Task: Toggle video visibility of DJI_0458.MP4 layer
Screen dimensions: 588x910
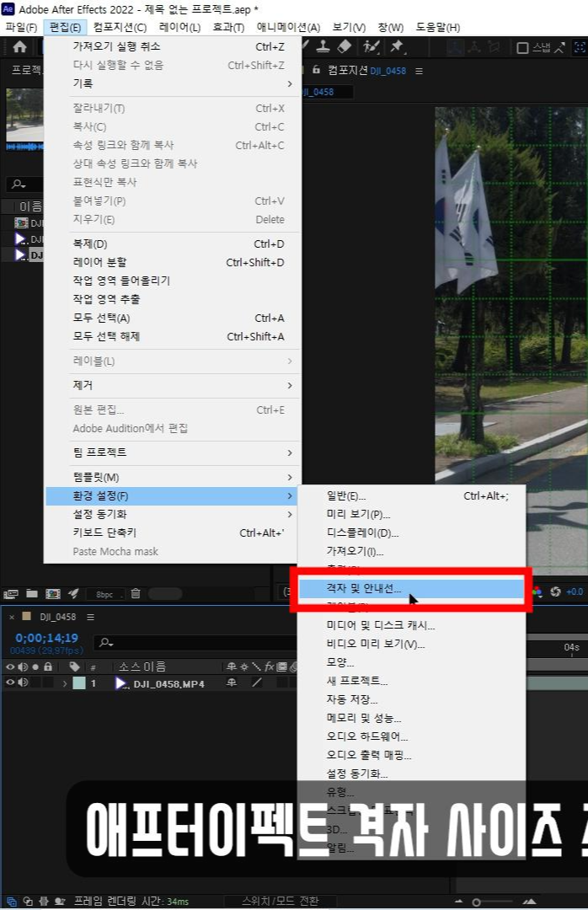Action: click(x=10, y=683)
